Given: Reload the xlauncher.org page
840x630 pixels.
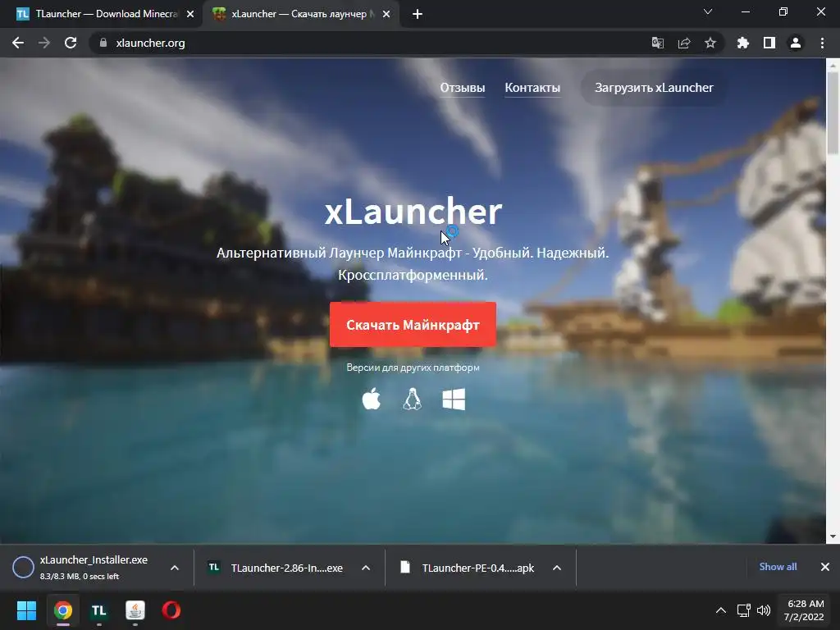Looking at the screenshot, I should pyautogui.click(x=71, y=43).
